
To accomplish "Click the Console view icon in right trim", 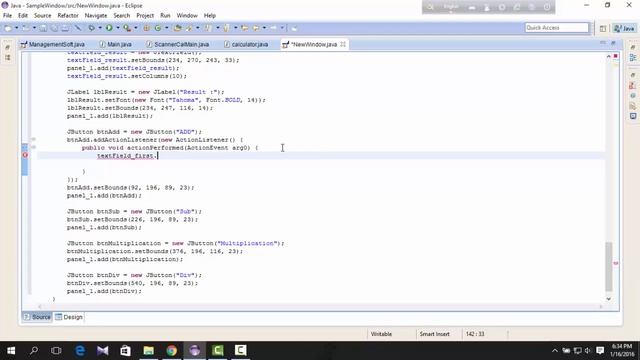I will [633, 116].
